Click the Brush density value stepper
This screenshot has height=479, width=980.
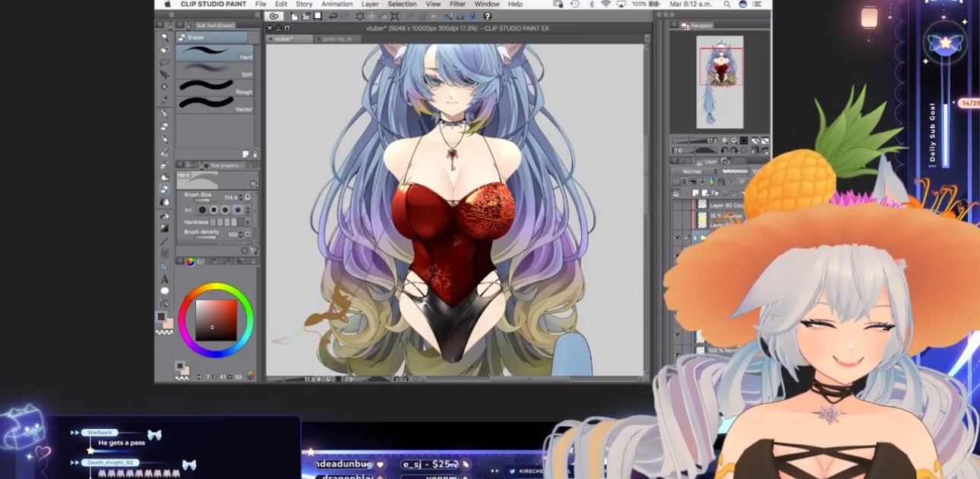[x=242, y=235]
